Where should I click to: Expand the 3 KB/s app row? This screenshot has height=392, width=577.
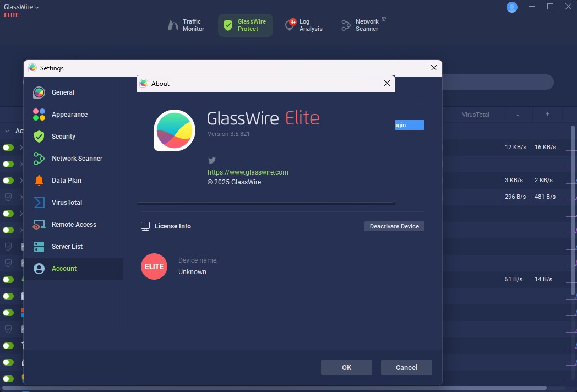click(21, 181)
